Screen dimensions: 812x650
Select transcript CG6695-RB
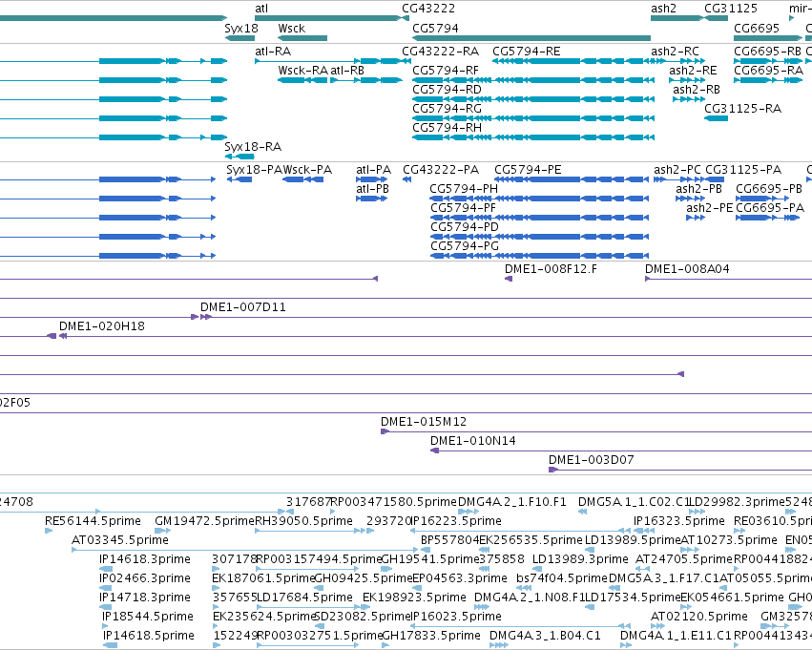pos(768,52)
